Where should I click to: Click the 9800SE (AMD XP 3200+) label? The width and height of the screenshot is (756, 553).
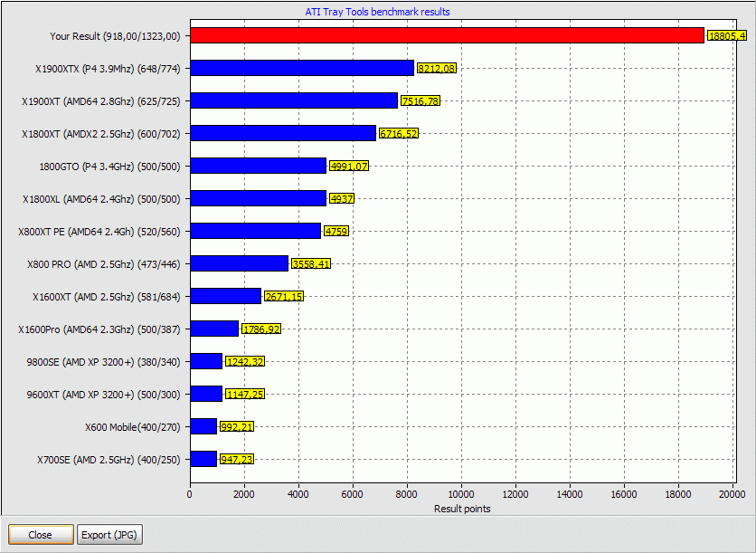[104, 362]
